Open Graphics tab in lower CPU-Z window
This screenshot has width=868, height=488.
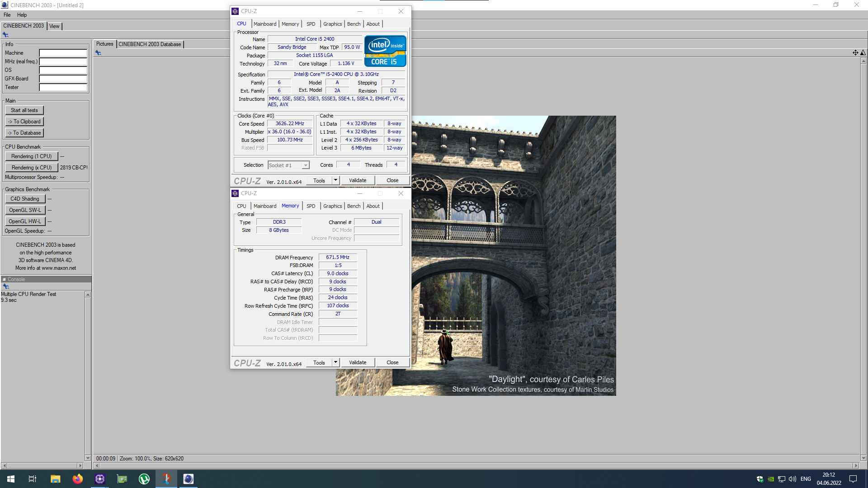(333, 206)
